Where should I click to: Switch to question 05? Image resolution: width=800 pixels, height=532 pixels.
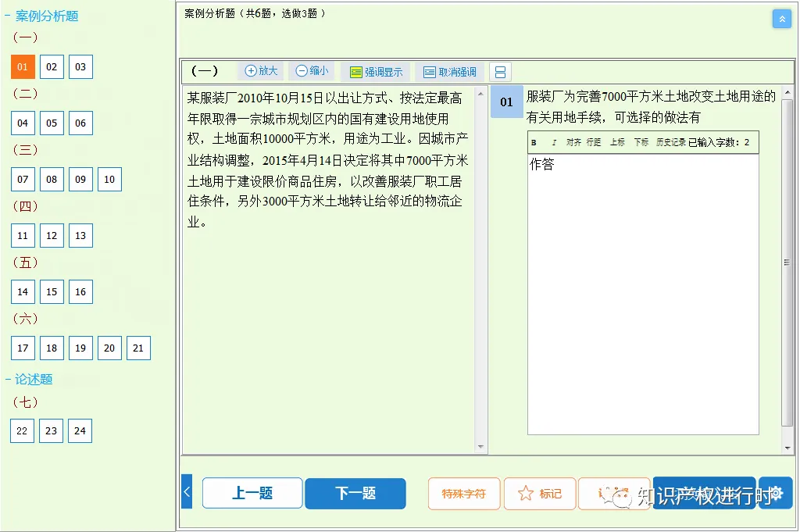52,123
